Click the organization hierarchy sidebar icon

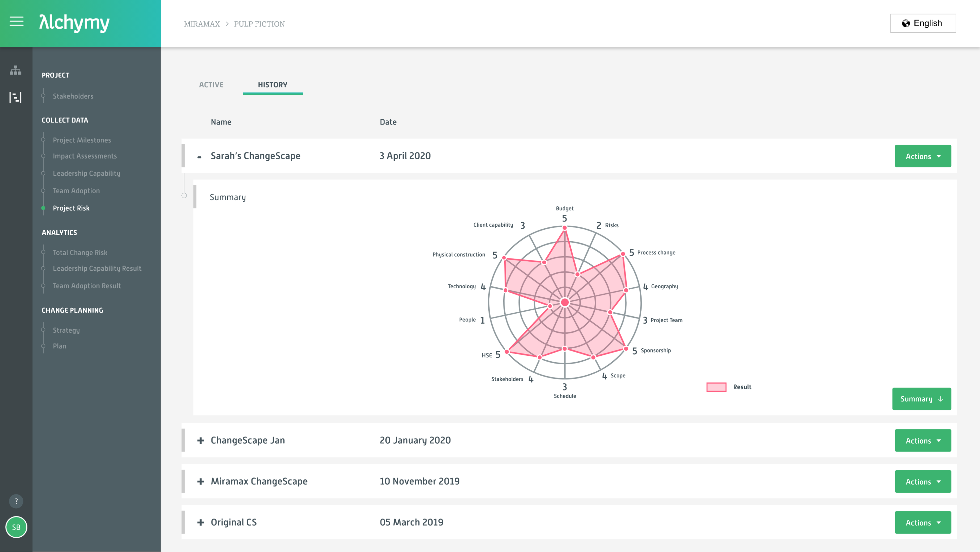pos(16,70)
